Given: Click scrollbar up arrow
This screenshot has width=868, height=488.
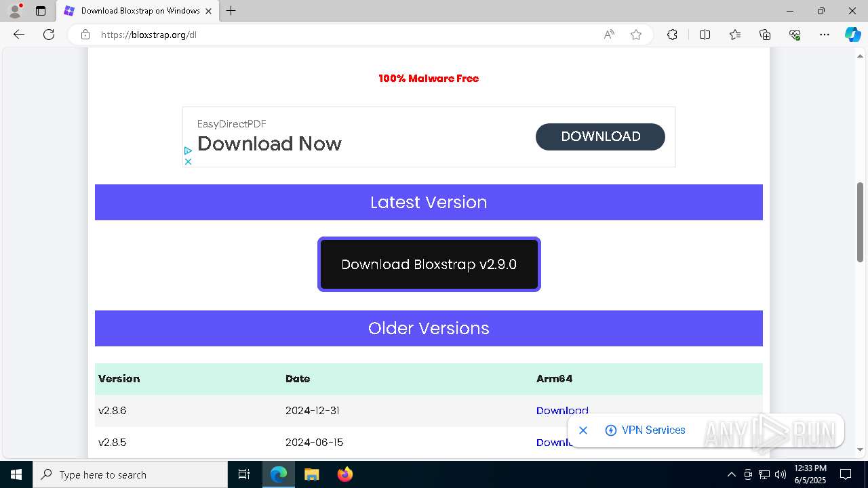Looking at the screenshot, I should [860, 56].
